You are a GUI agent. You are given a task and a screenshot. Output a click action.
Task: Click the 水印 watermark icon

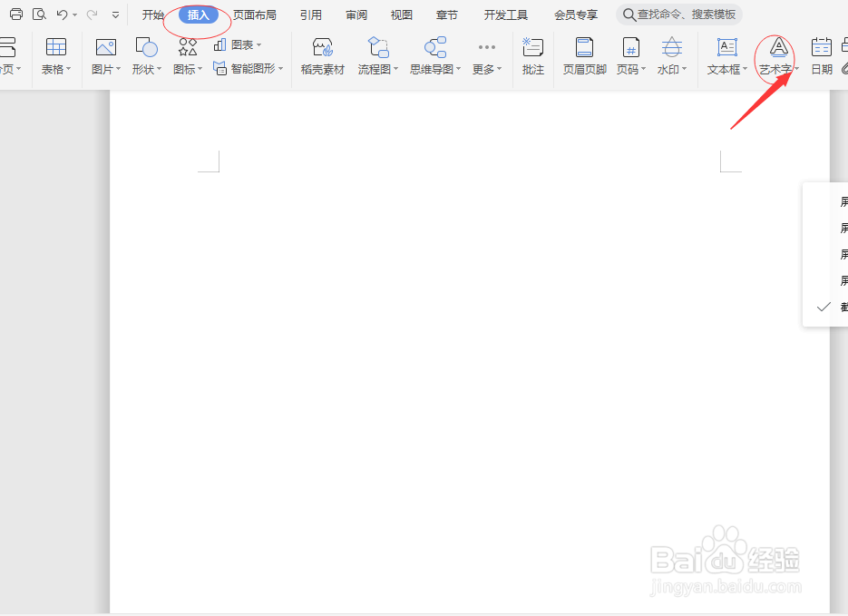pyautogui.click(x=672, y=47)
